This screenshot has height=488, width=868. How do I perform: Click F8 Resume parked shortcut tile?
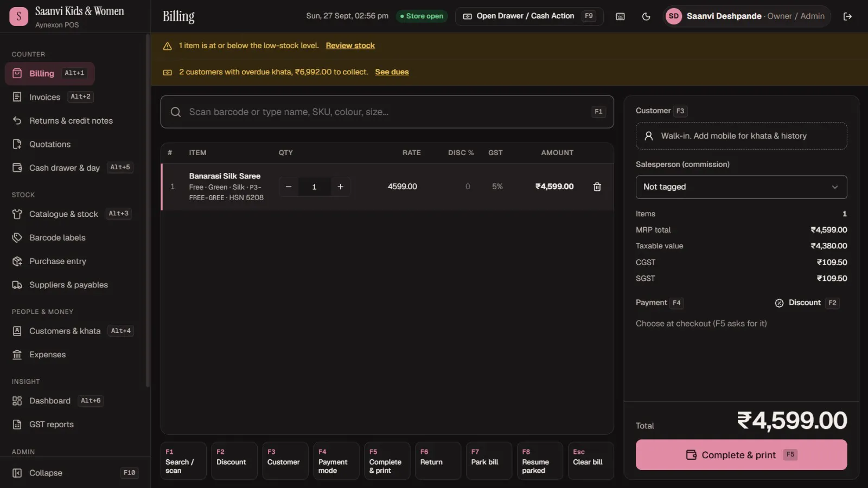(540, 461)
